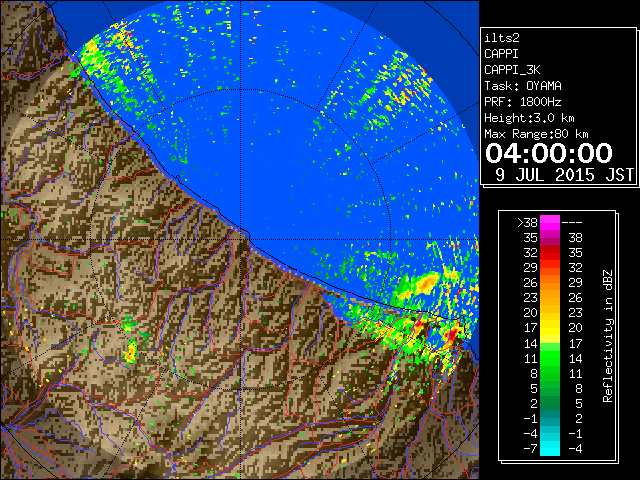Click the '---' legend label

[x=572, y=223]
